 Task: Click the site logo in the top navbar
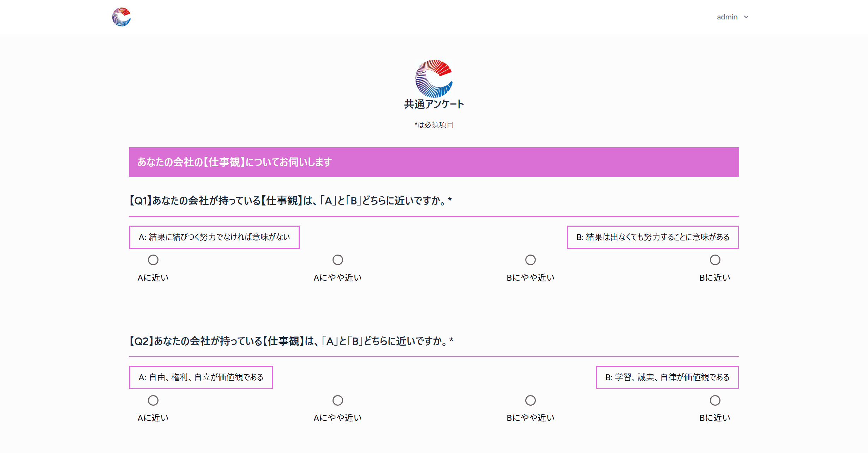[121, 17]
